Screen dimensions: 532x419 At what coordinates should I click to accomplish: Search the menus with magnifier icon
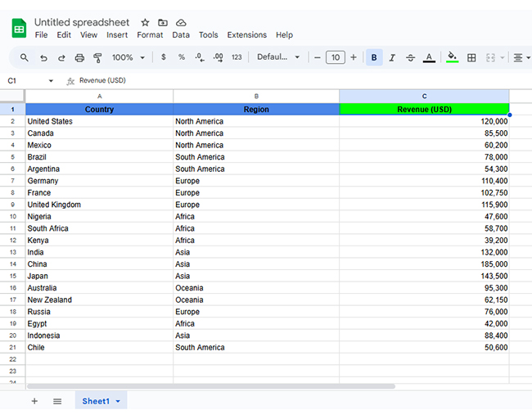click(x=25, y=57)
